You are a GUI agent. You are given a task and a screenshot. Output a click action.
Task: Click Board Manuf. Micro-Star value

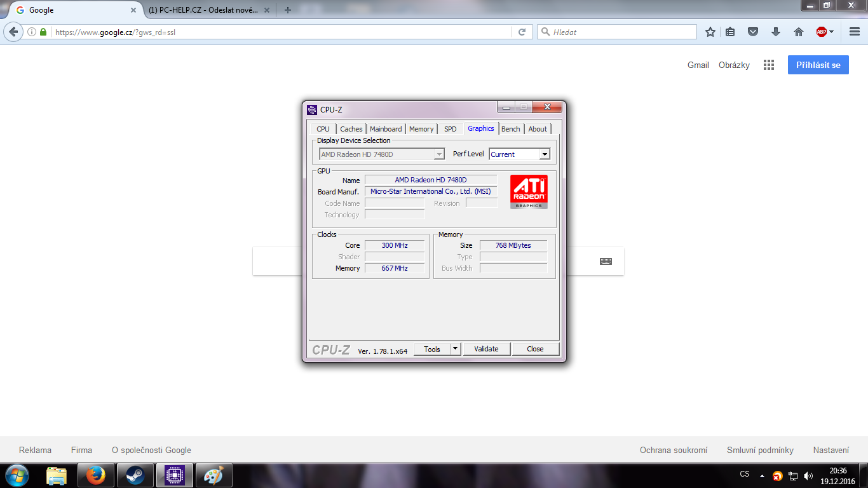tap(431, 191)
